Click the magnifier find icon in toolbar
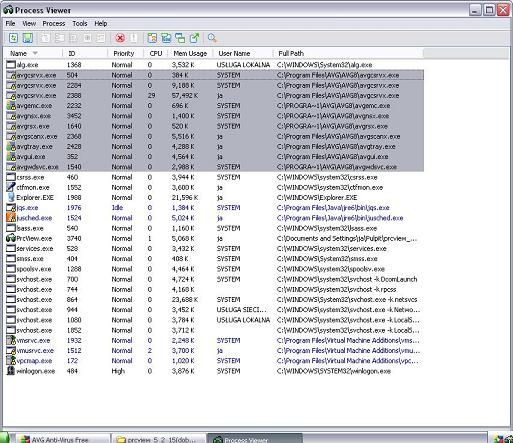 (x=212, y=38)
